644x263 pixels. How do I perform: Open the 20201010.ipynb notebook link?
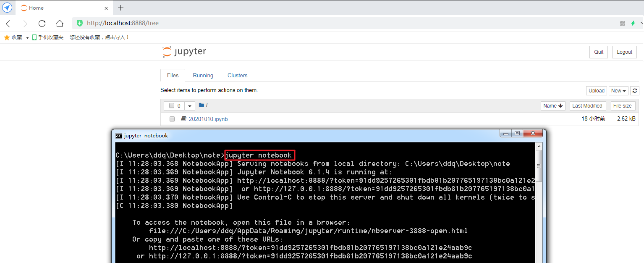[x=208, y=119]
